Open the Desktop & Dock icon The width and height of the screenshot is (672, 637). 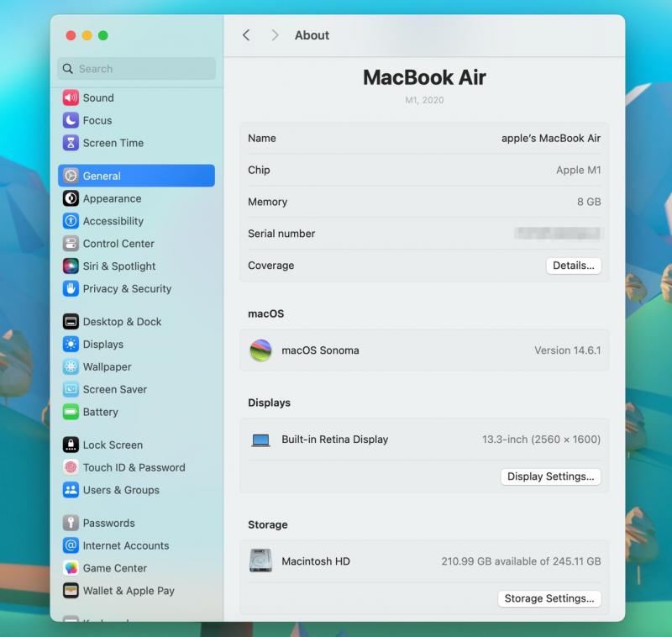click(x=71, y=322)
